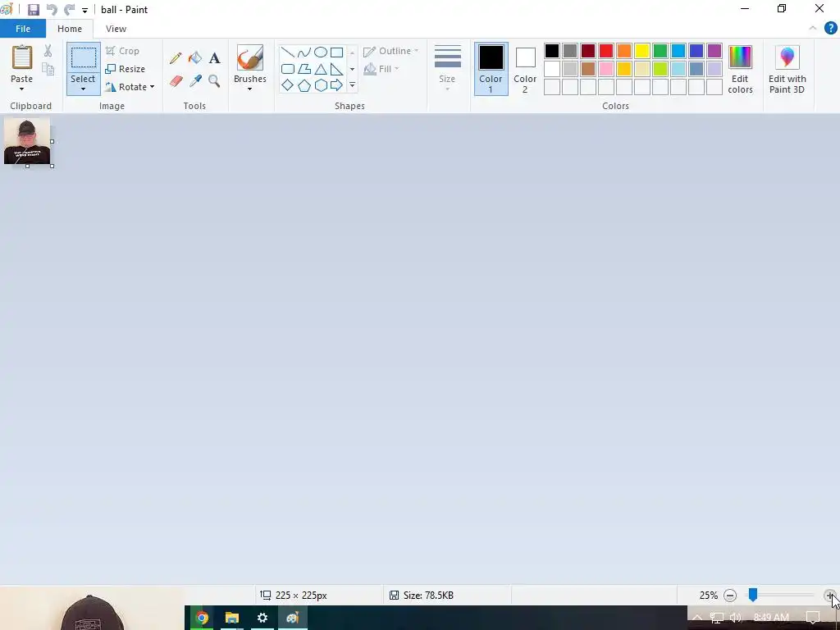Expand the shapes gallery more arrow
This screenshot has height=630, width=840.
352,85
